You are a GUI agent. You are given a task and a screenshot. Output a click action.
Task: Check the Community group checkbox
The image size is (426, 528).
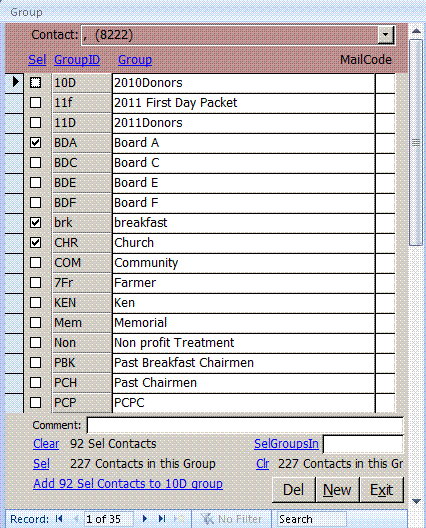click(36, 263)
